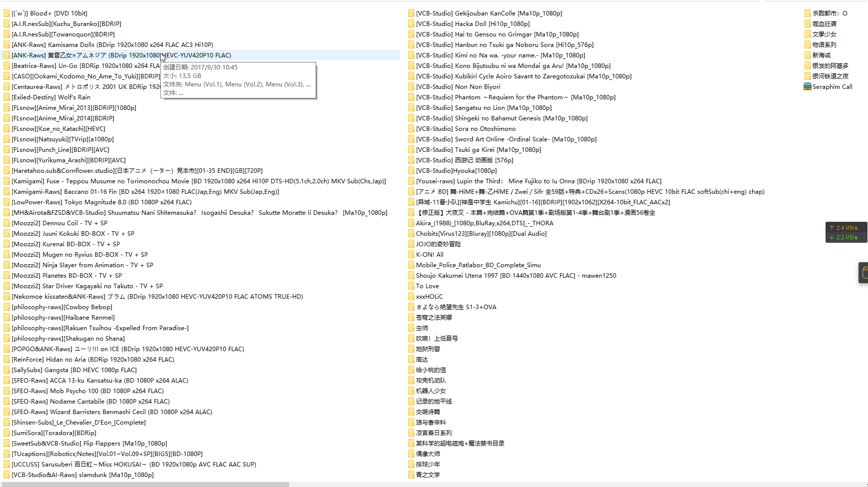Select [FLsnow][Punch_Line][BDRIP][AVC] folder name

pyautogui.click(x=60, y=150)
